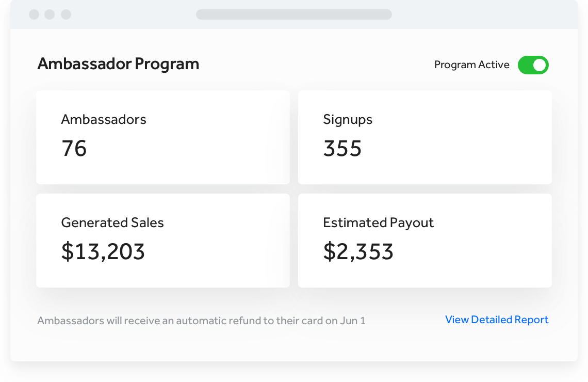
Task: Click the Jun 1 refund date
Action: pos(353,321)
